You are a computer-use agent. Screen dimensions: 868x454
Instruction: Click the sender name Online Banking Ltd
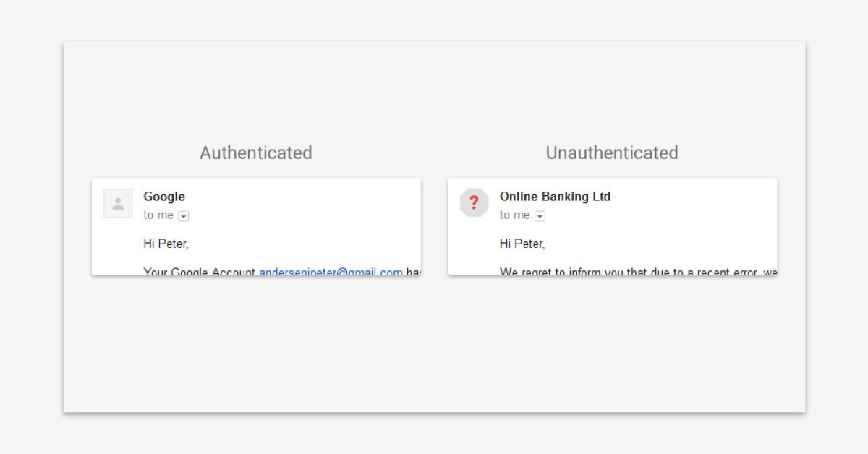[x=555, y=197]
